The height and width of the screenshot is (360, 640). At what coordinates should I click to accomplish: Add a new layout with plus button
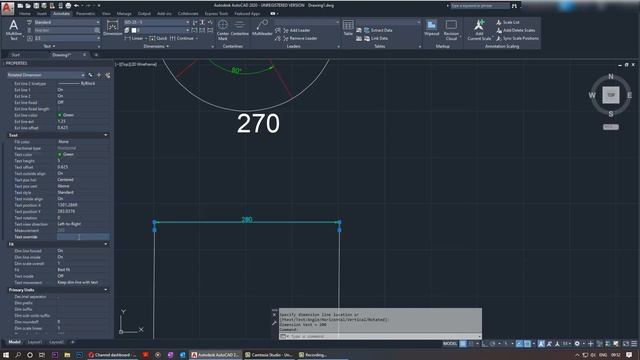click(73, 342)
